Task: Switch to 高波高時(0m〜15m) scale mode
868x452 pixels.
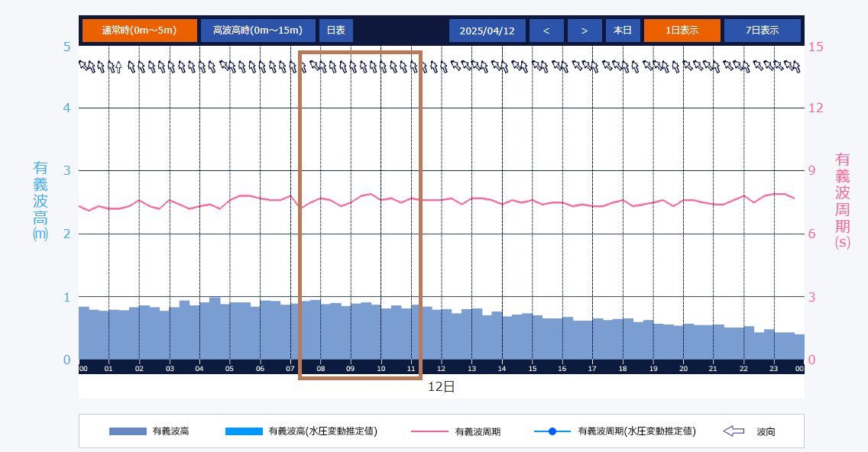Action: 257,31
